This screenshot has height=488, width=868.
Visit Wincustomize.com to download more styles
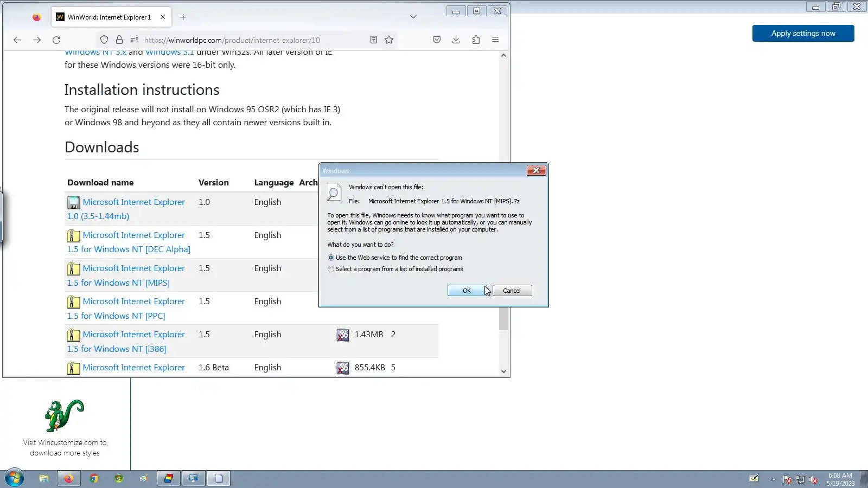point(65,448)
